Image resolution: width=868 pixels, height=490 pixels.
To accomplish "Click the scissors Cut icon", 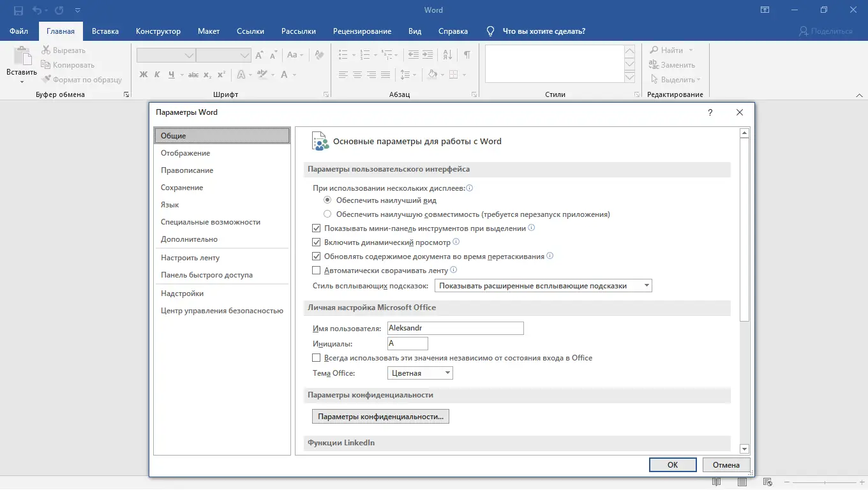I will pyautogui.click(x=46, y=50).
